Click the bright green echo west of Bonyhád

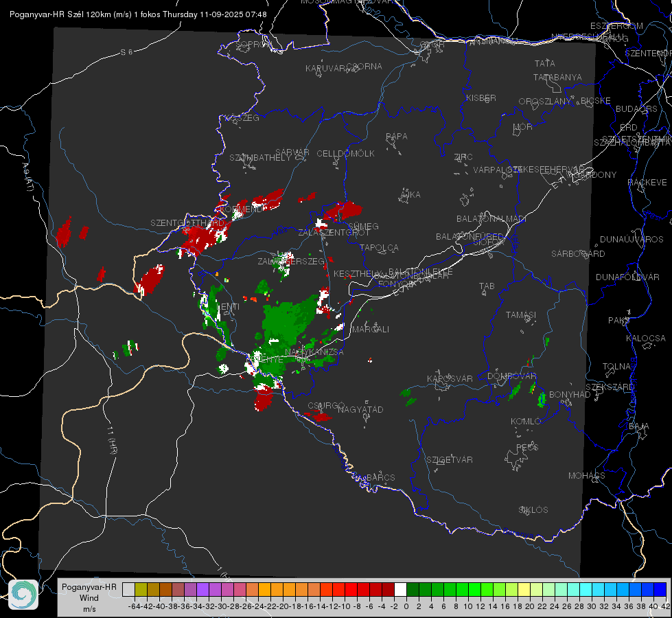click(x=542, y=400)
